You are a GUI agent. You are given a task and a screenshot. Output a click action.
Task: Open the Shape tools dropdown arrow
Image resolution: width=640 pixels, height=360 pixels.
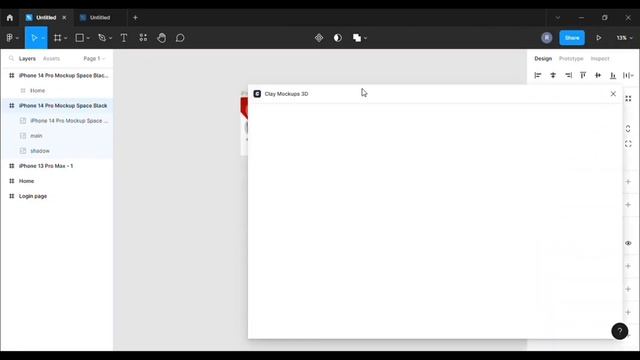(88, 38)
